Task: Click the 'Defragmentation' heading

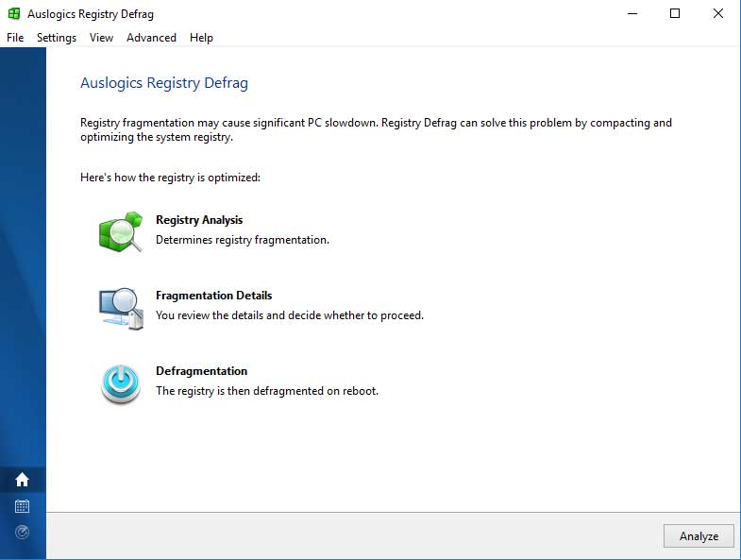Action: [x=201, y=371]
